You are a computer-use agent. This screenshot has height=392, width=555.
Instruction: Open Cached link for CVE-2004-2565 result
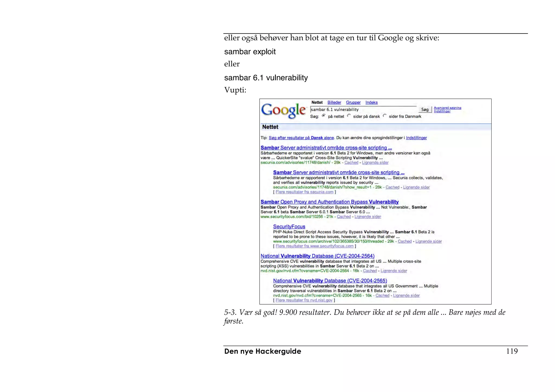(x=382, y=295)
